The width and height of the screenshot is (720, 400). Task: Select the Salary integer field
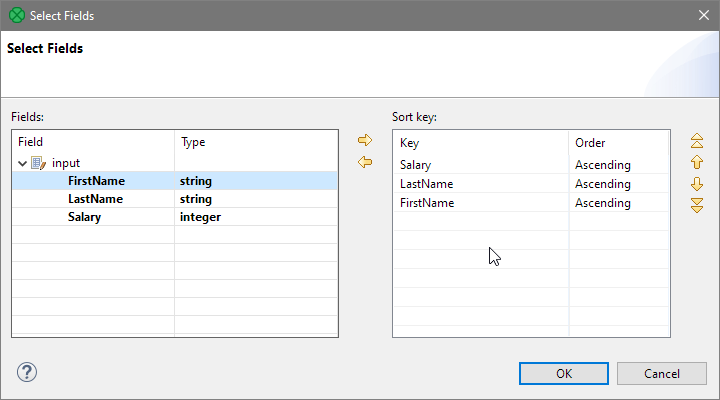(84, 217)
